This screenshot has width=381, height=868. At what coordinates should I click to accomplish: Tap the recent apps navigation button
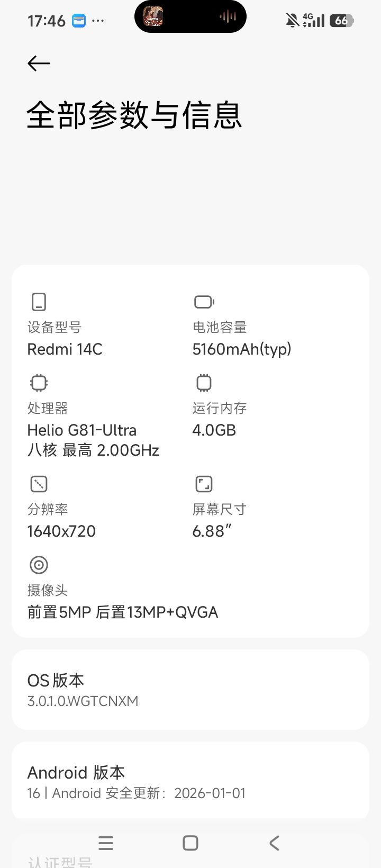[x=106, y=843]
